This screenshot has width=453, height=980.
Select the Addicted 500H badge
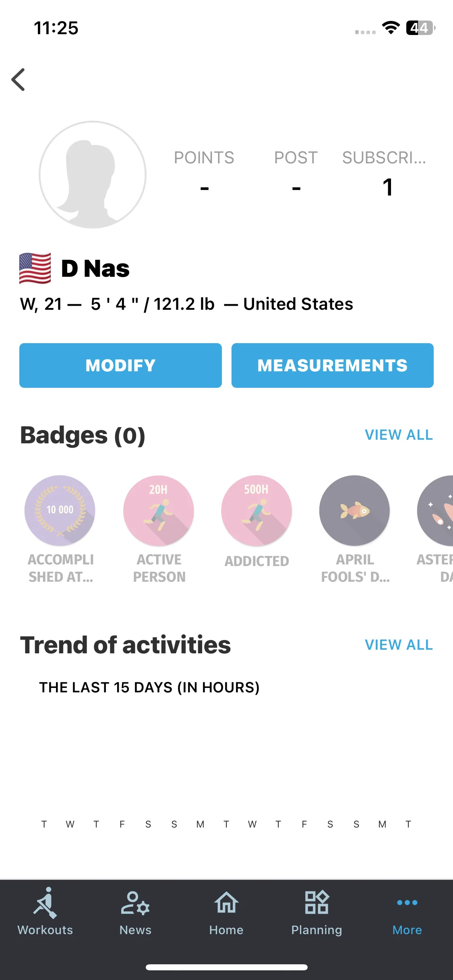point(256,511)
